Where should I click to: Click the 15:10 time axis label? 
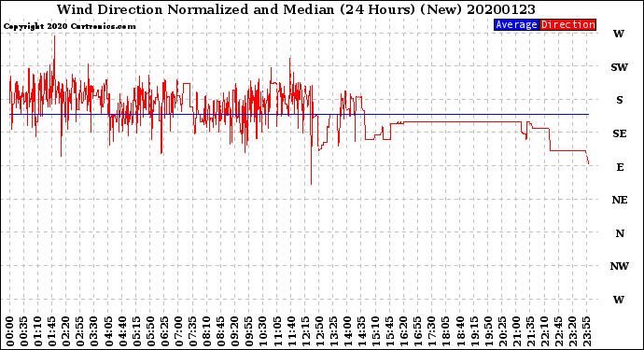(x=375, y=331)
